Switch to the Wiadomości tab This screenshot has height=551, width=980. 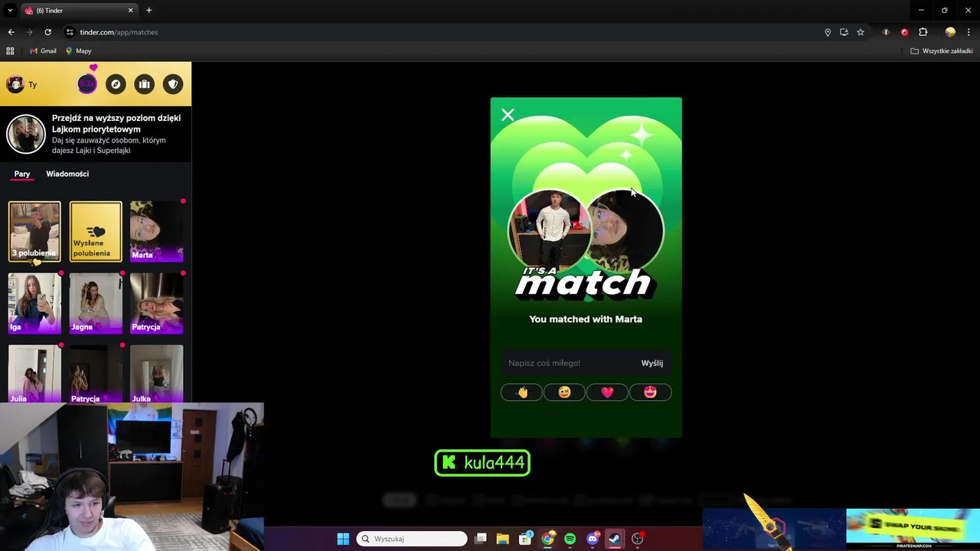tap(67, 174)
